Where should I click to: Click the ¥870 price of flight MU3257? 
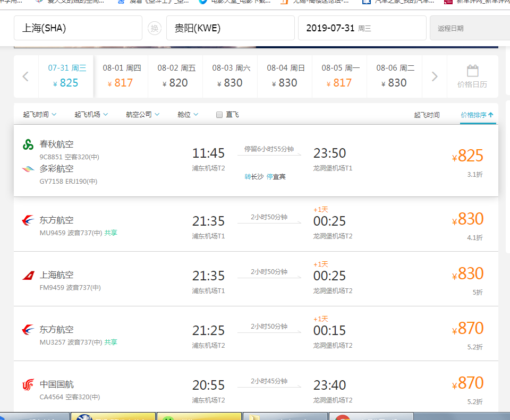467,328
